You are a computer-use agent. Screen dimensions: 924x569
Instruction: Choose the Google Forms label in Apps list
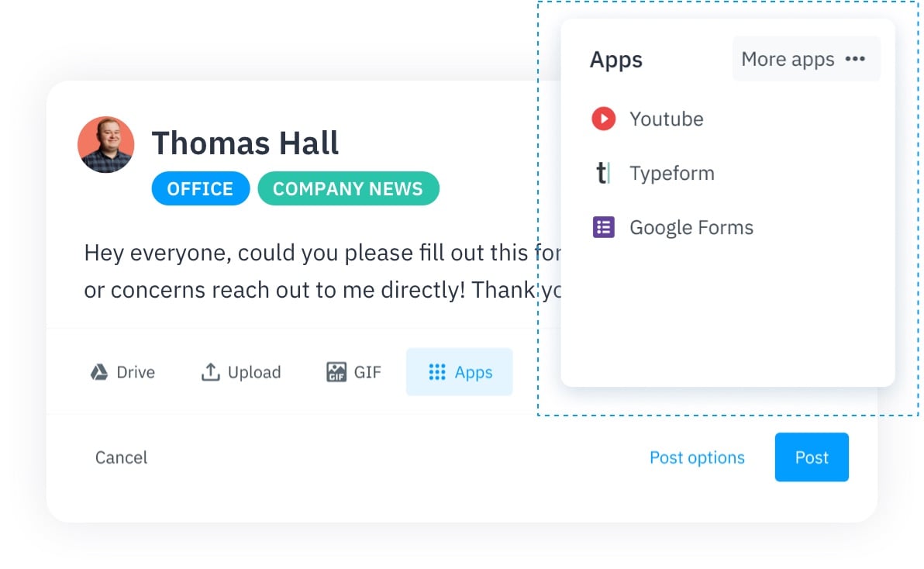coord(691,227)
